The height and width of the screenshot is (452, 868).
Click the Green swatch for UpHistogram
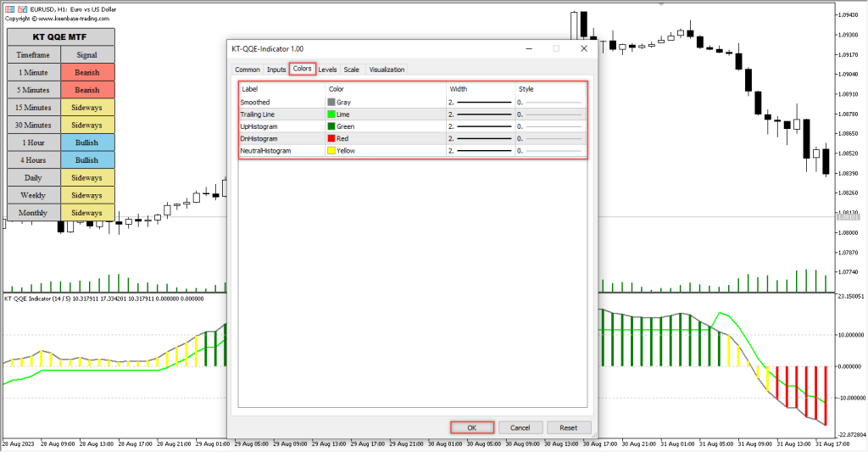tap(332, 126)
